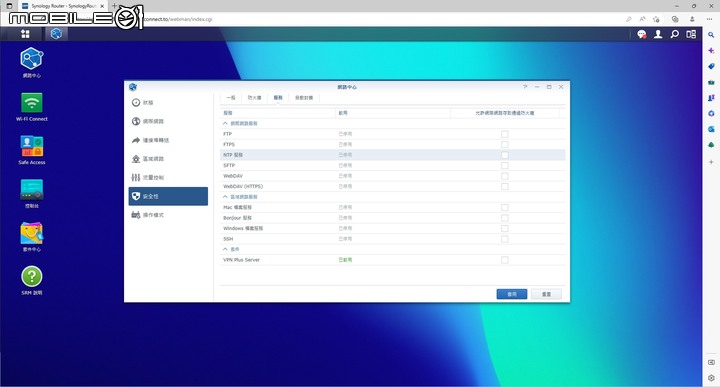Open Edge sidebar shopping tag icon
Screen dimensions: 720x387
pos(711,66)
